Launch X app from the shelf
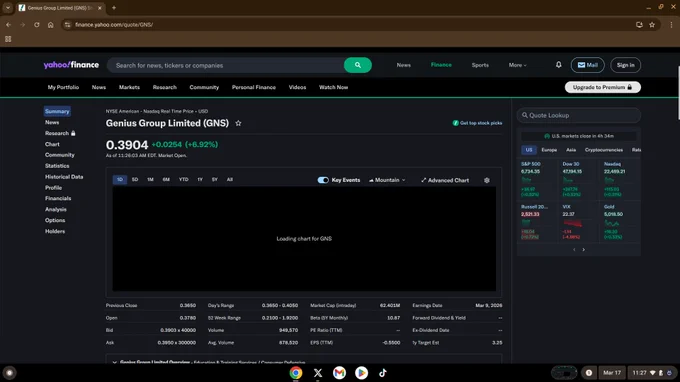The image size is (680, 382). click(318, 372)
